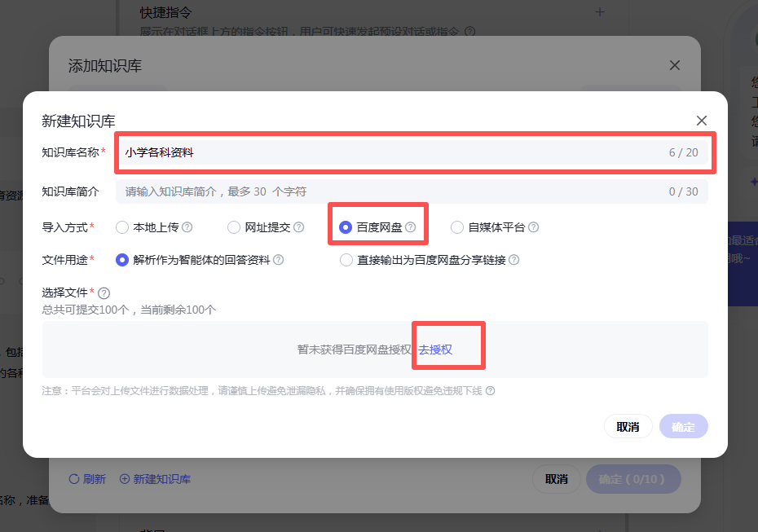Click the 暂未获得百度网盘授权 text

(354, 350)
